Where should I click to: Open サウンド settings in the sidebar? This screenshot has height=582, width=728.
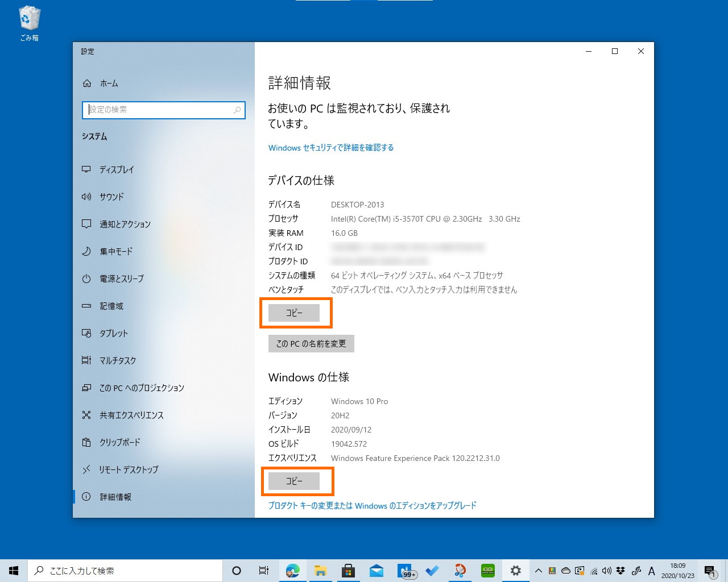111,197
